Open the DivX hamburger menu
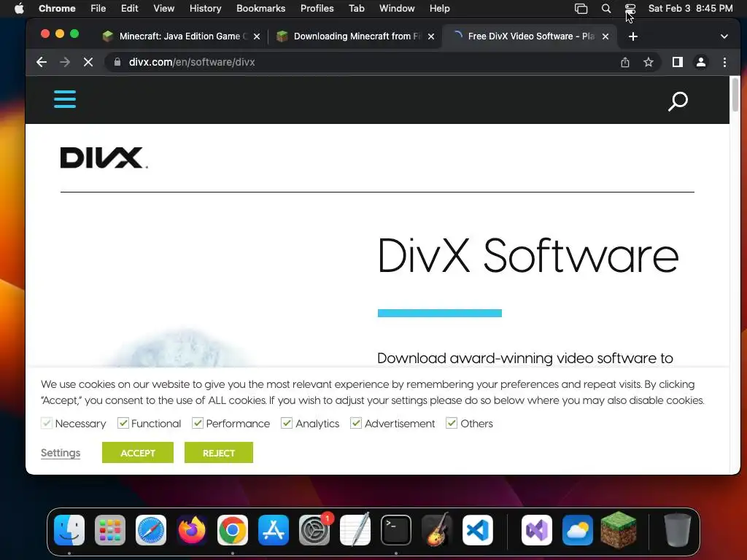Image resolution: width=747 pixels, height=560 pixels. pyautogui.click(x=65, y=99)
